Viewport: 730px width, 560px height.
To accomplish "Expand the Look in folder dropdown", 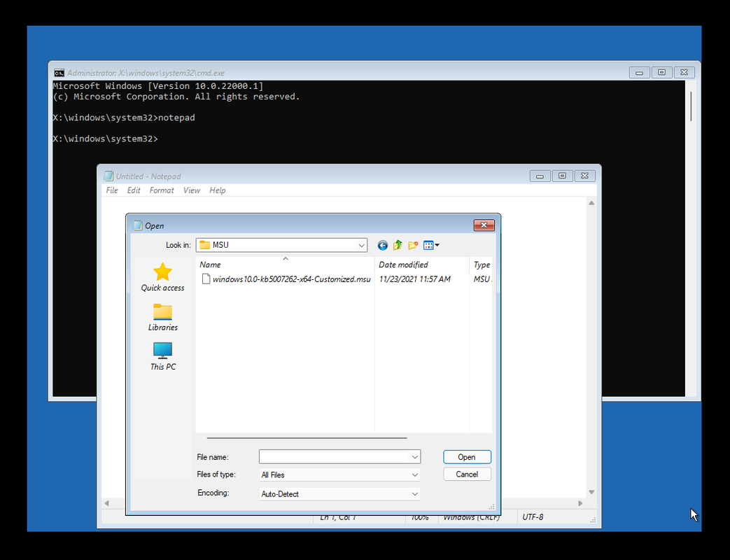I will coord(361,245).
